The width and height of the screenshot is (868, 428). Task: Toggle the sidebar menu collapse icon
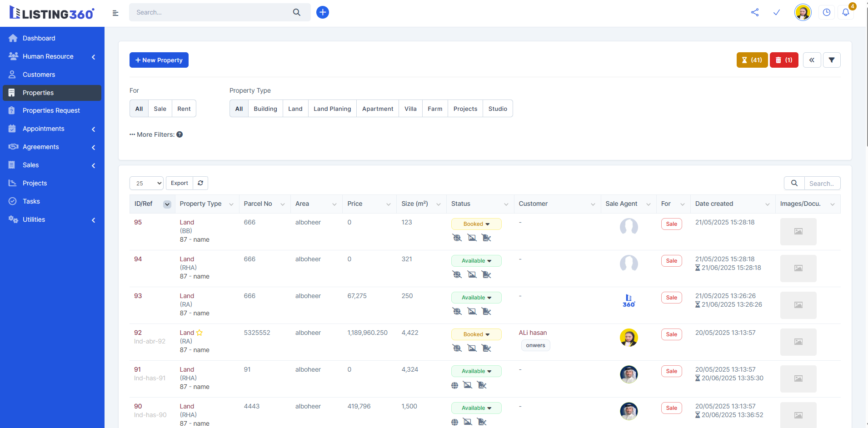(115, 13)
